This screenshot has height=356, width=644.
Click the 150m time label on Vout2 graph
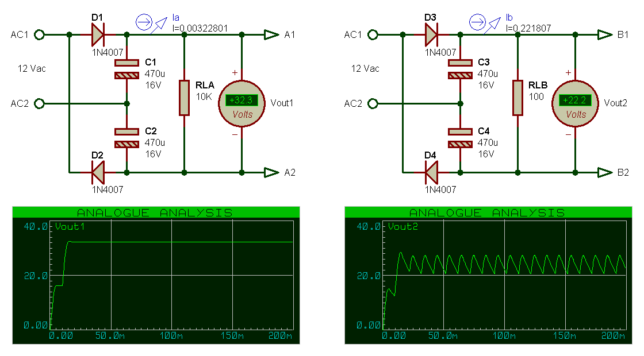click(x=564, y=336)
